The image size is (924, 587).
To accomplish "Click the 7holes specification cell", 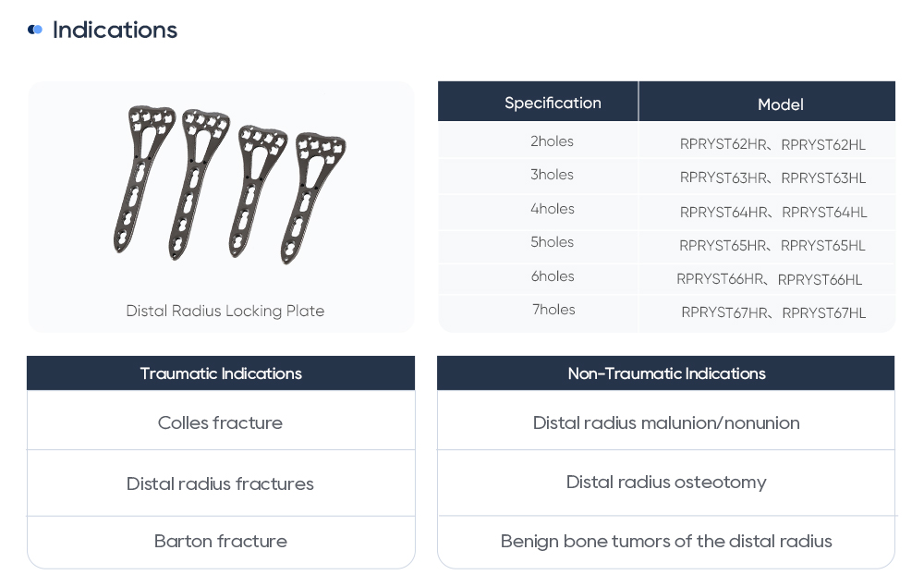I will 553,310.
